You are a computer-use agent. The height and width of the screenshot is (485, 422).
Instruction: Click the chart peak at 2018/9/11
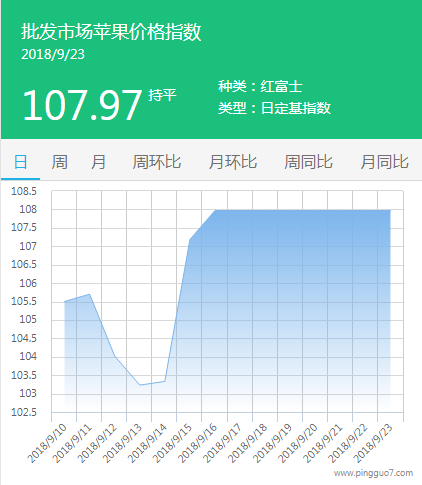(x=89, y=294)
